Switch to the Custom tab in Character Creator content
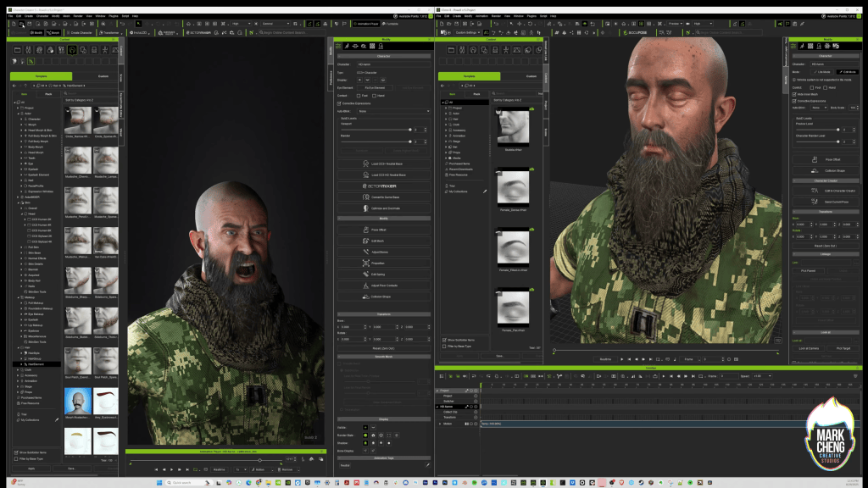 pyautogui.click(x=103, y=76)
